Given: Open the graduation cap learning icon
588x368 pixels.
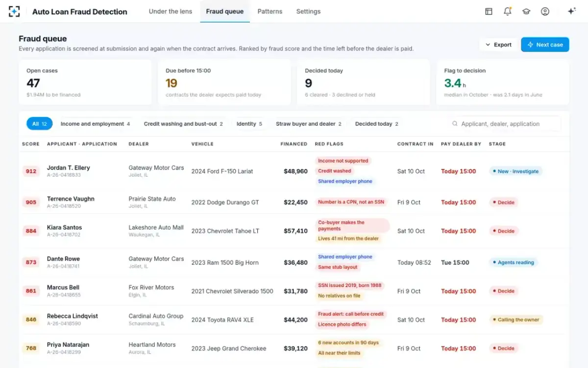Looking at the screenshot, I should pos(526,11).
